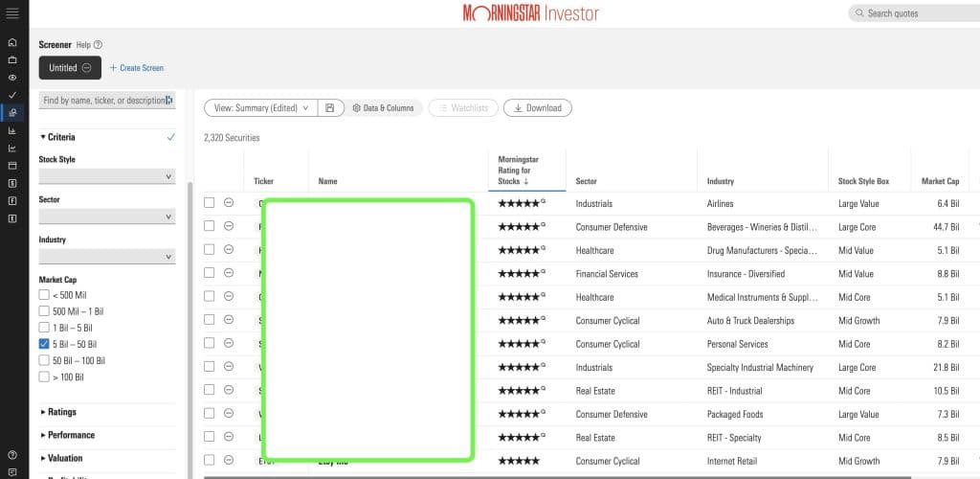Click the F letter sidebar icon
Image resolution: width=980 pixels, height=479 pixels.
coord(12,201)
